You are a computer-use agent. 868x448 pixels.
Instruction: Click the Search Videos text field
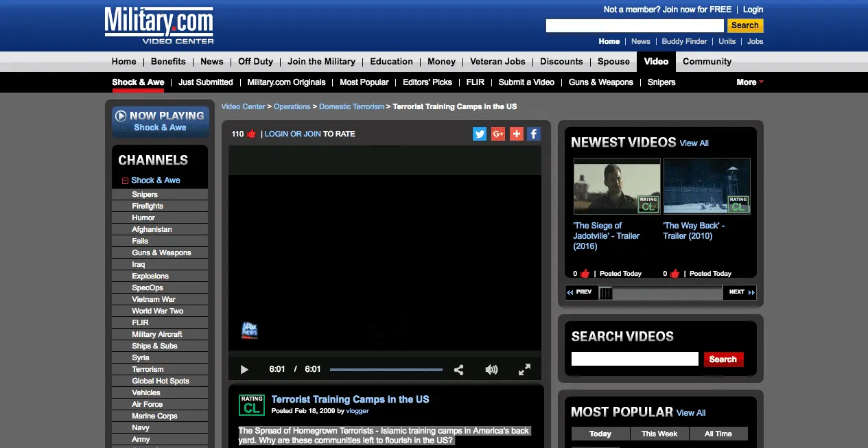tap(634, 359)
